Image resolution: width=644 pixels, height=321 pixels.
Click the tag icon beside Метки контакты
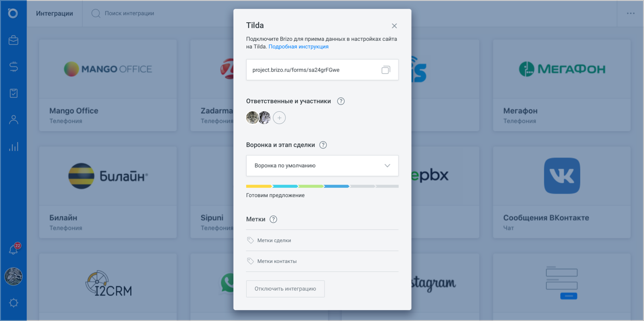coord(250,261)
